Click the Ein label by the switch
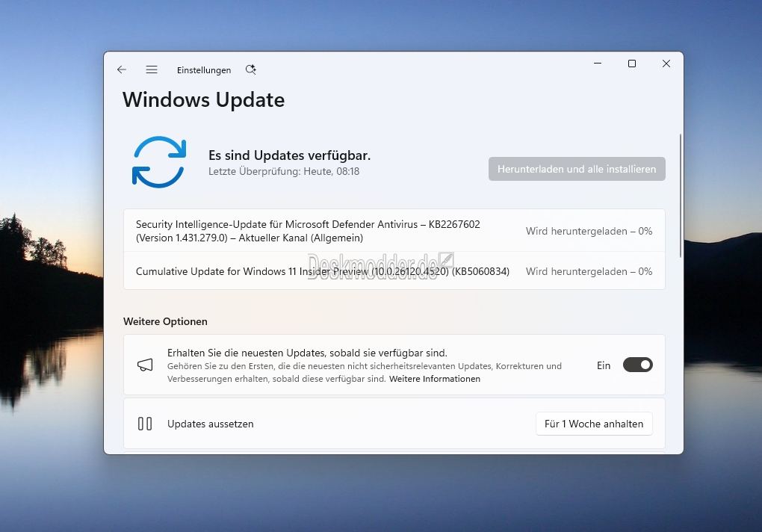This screenshot has height=532, width=762. pyautogui.click(x=604, y=365)
